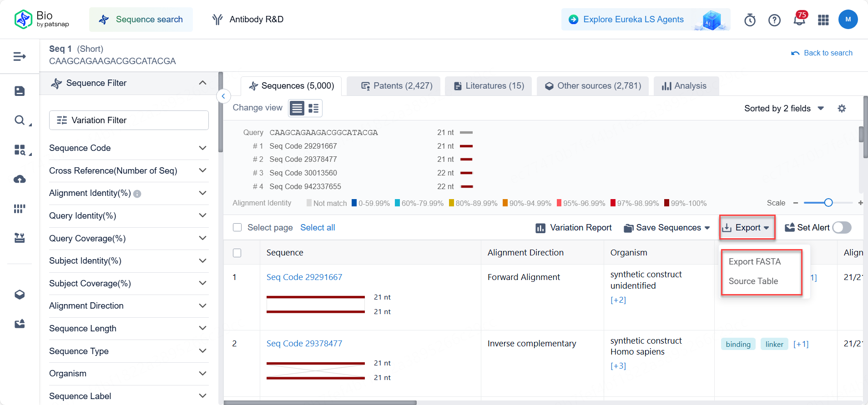
Task: Tick the table header checkbox
Action: (x=237, y=253)
